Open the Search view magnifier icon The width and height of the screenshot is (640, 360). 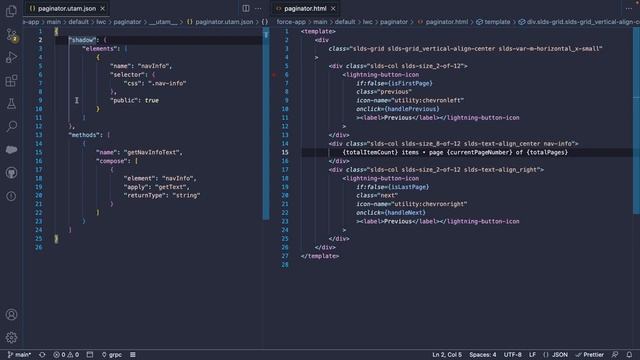tap(11, 126)
